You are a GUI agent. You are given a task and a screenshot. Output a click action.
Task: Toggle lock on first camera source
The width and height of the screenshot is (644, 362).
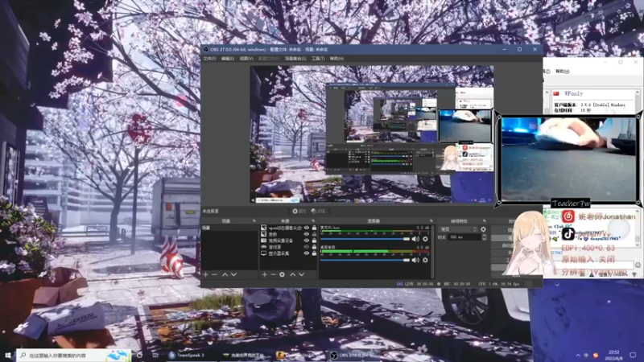click(314, 228)
